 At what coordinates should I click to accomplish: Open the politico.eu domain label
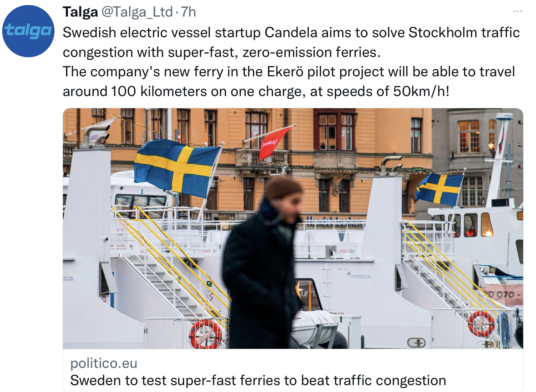click(x=104, y=363)
